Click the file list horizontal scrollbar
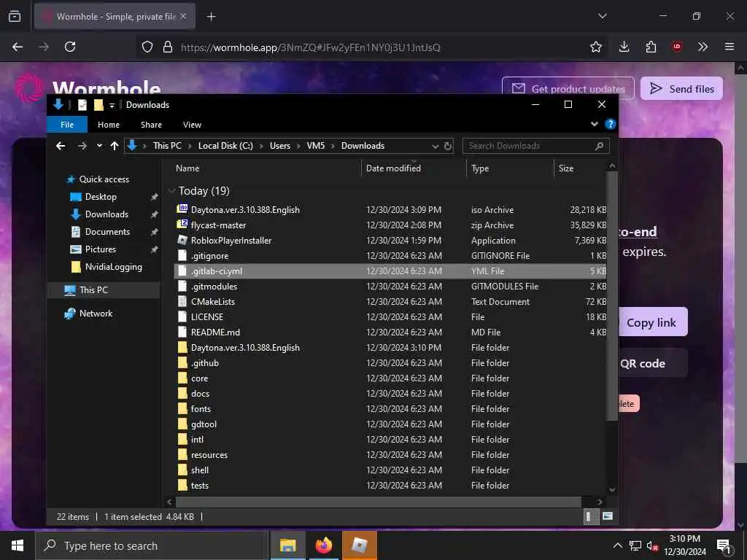Viewport: 747px width, 560px height. coord(379,502)
